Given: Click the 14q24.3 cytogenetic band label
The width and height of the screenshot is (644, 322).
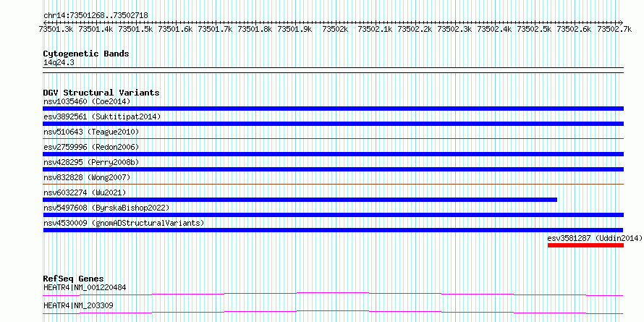Looking at the screenshot, I should [x=59, y=63].
